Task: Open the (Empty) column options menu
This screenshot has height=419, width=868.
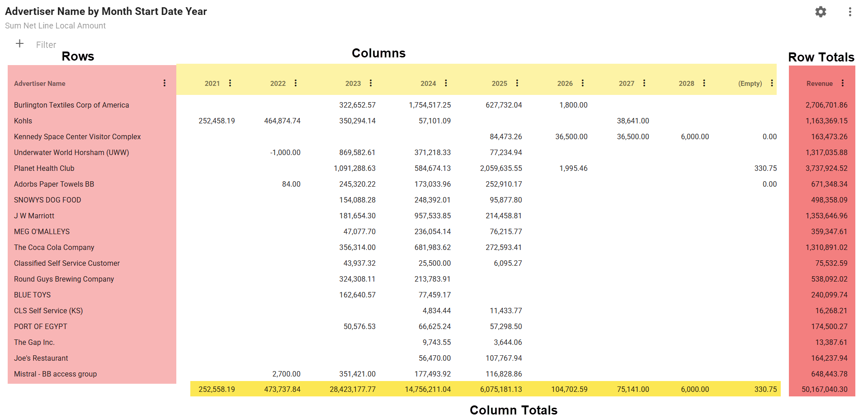Action: coord(772,83)
